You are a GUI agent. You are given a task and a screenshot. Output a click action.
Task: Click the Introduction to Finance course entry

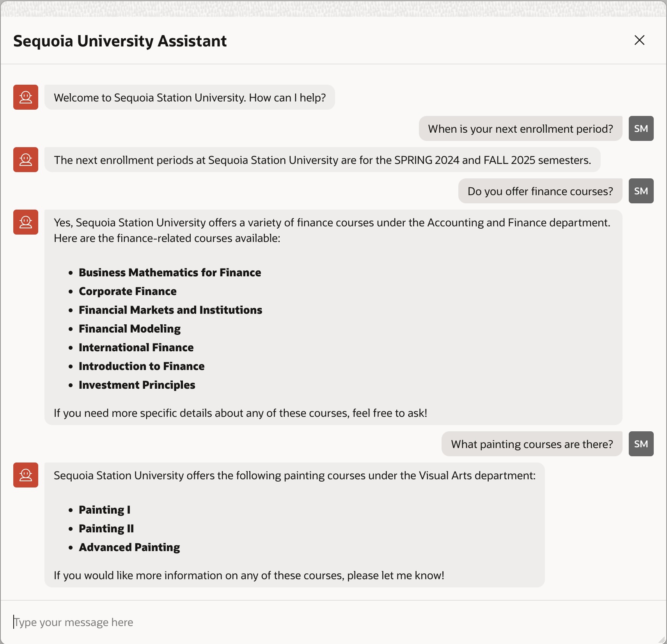(x=142, y=366)
